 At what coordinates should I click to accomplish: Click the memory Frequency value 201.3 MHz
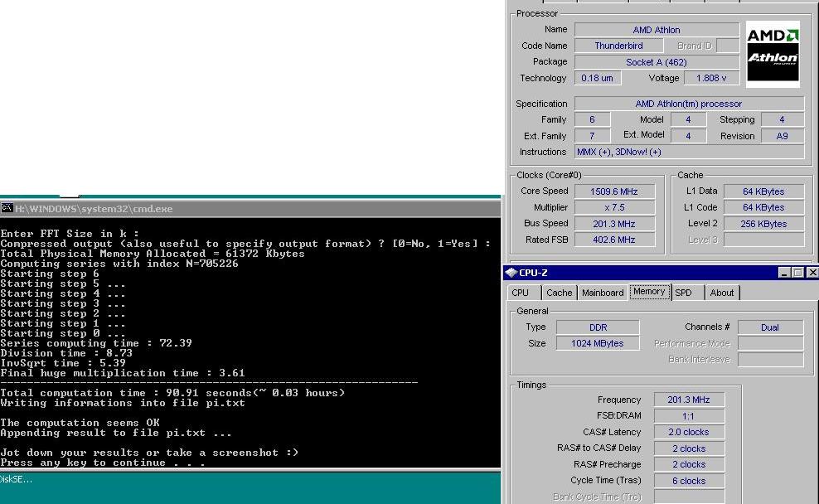[x=689, y=400]
